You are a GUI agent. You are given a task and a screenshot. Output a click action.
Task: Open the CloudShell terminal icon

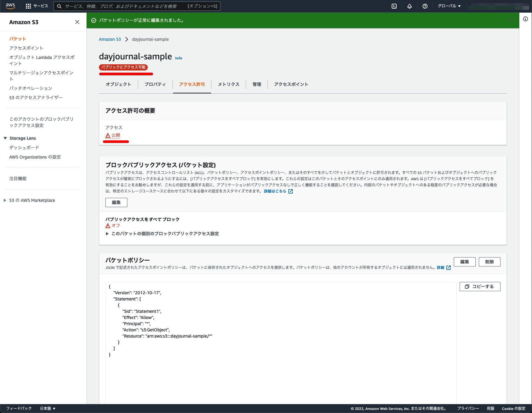(x=394, y=6)
